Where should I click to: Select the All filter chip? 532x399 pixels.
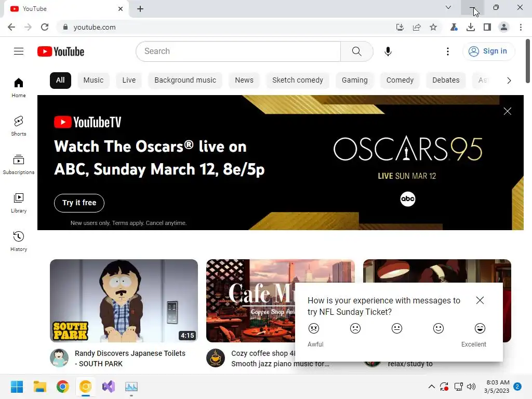60,81
